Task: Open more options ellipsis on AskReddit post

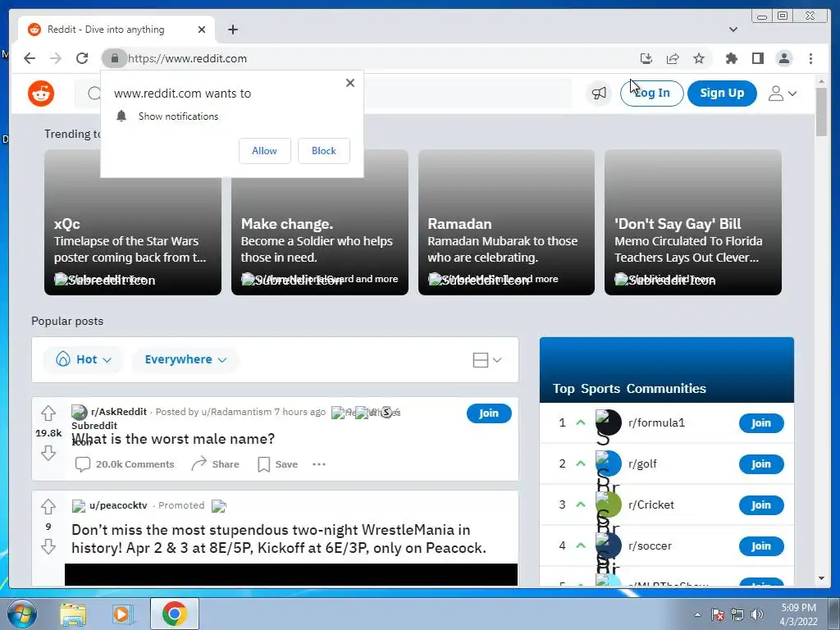Action: [x=319, y=464]
